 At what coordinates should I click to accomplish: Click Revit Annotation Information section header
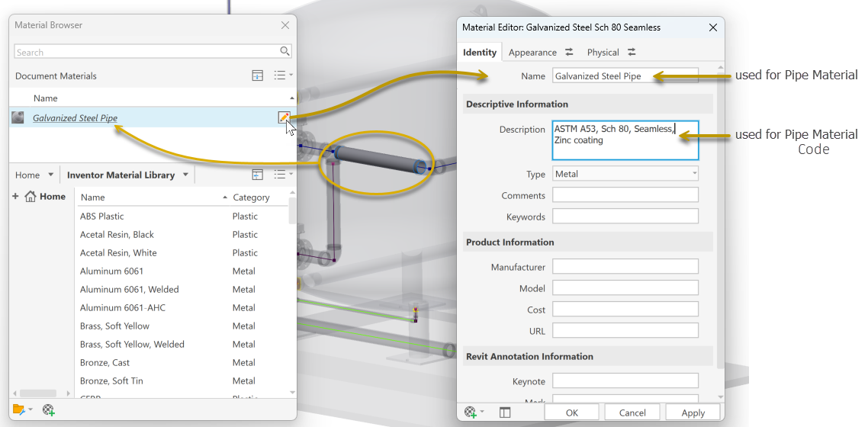point(588,356)
